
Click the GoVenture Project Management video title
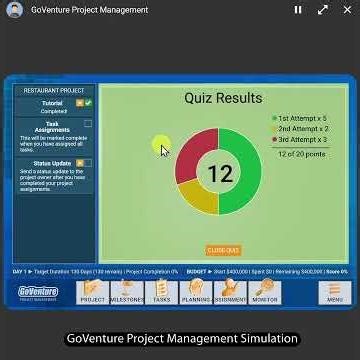pyautogui.click(x=90, y=10)
